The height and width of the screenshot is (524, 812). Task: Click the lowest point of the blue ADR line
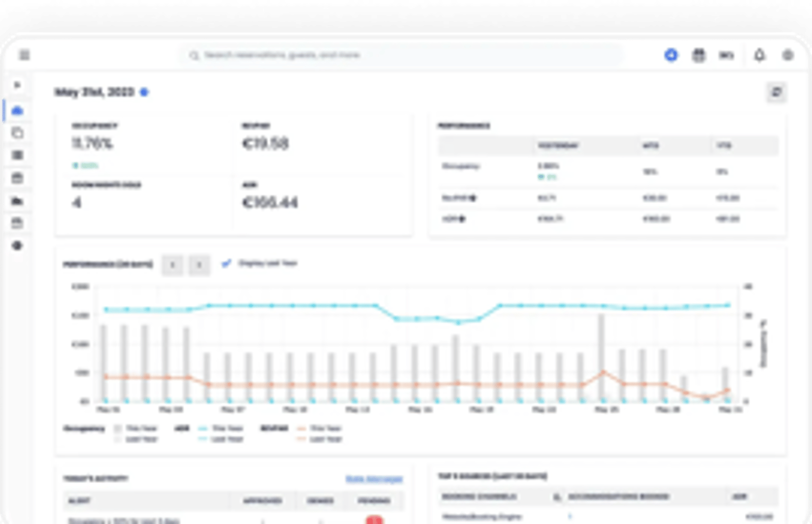pos(458,322)
